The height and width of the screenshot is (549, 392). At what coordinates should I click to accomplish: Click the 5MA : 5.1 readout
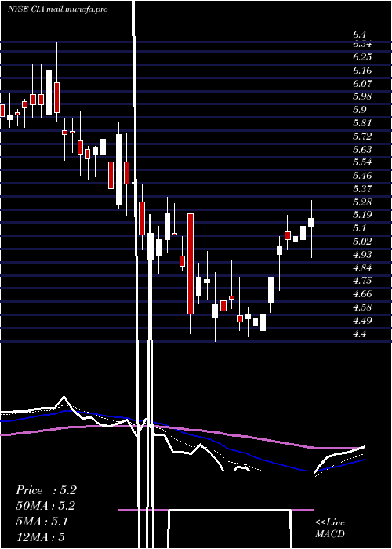click(x=42, y=522)
